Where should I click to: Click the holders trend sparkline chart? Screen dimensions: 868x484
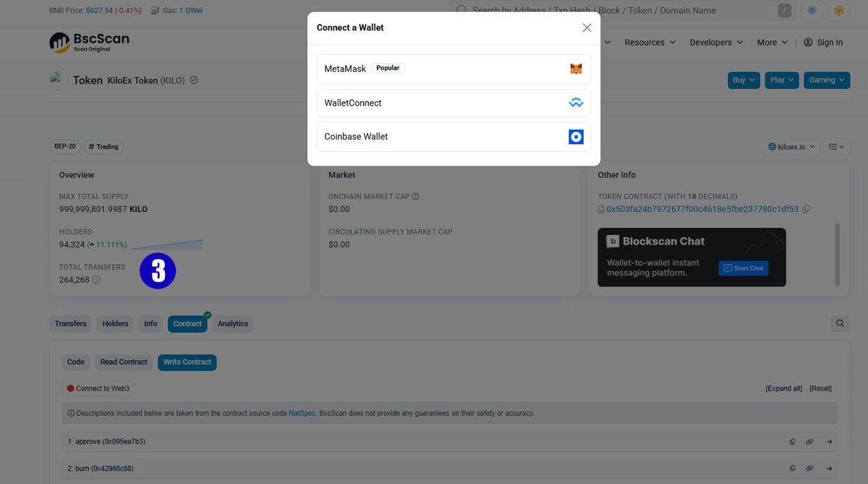pyautogui.click(x=167, y=245)
